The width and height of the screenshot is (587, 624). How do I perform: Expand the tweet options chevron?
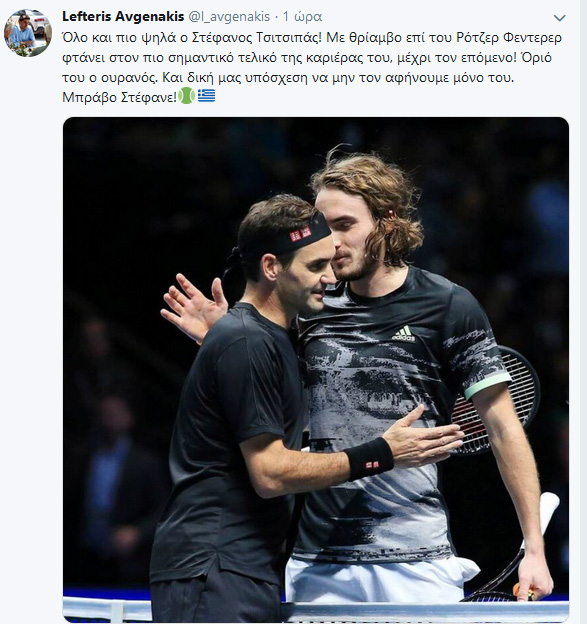pyautogui.click(x=560, y=18)
